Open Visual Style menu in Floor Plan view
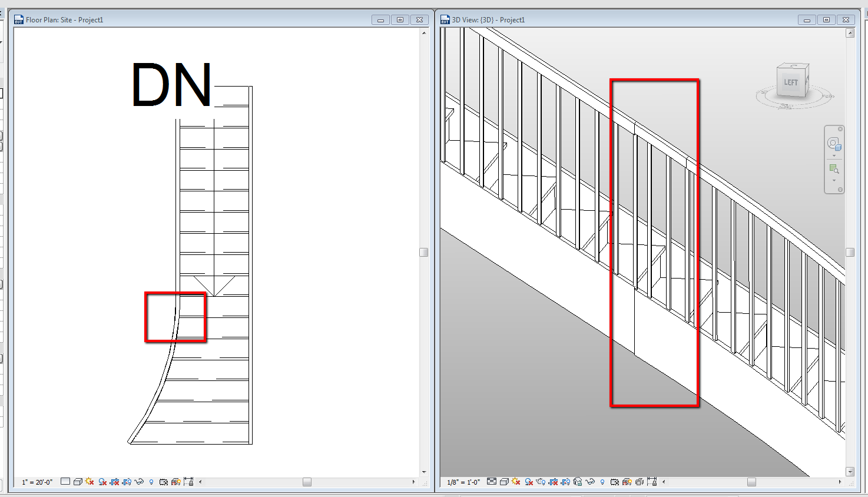868x497 pixels. click(77, 482)
